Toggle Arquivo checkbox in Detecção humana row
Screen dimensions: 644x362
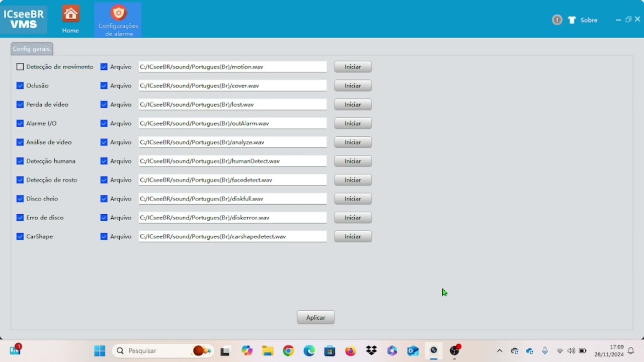(104, 161)
